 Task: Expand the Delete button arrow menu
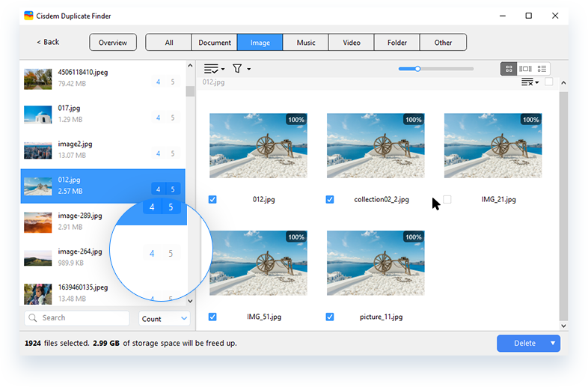tap(554, 344)
